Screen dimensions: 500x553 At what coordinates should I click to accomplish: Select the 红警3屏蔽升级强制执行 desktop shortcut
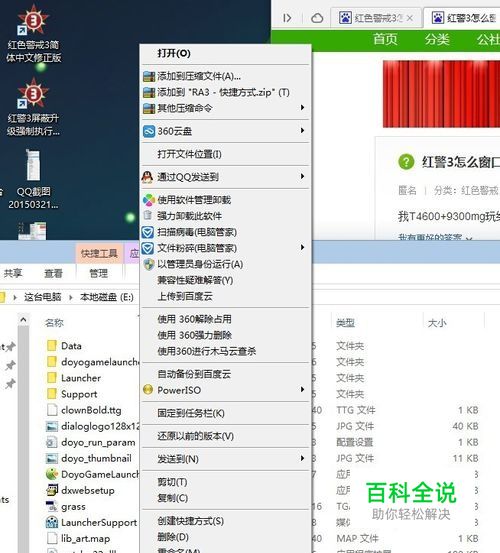[x=33, y=107]
